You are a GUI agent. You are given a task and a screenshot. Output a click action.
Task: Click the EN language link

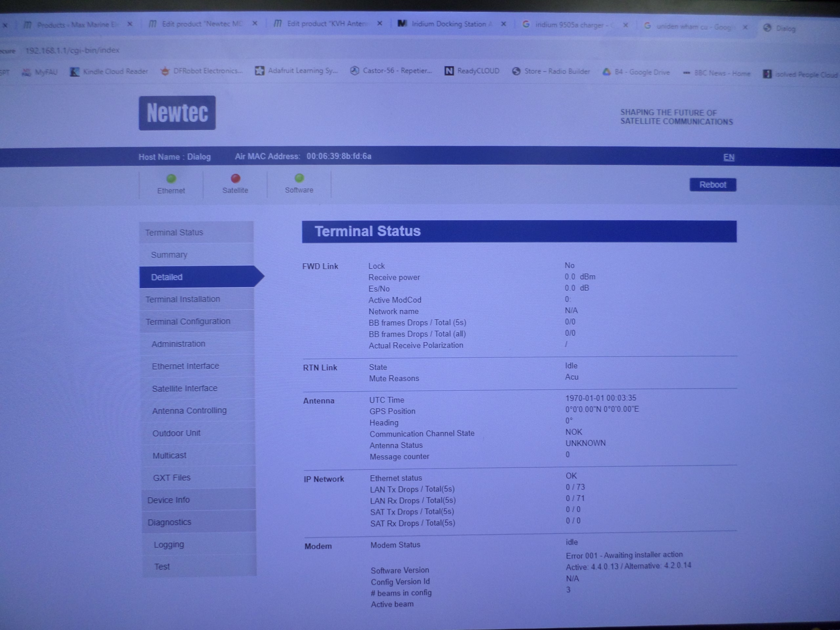(728, 157)
